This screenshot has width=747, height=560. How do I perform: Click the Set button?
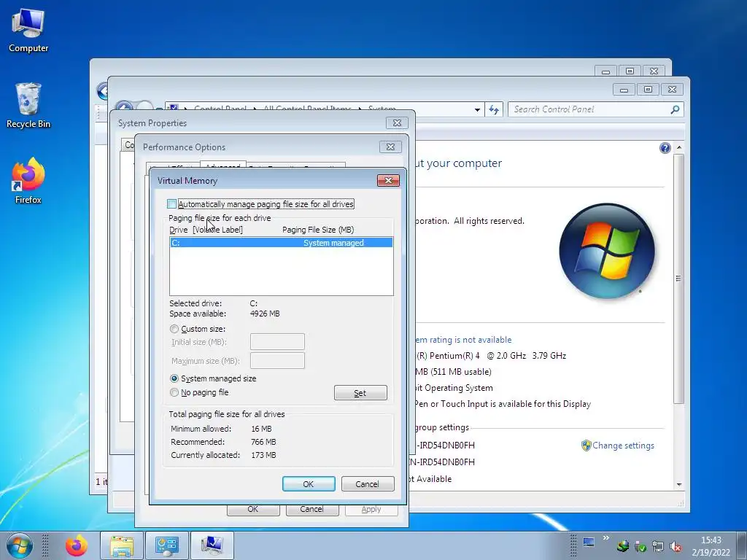pyautogui.click(x=360, y=393)
